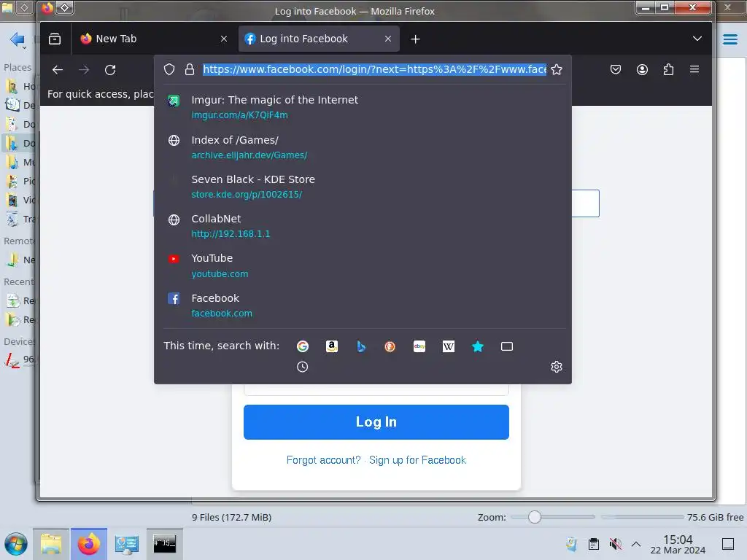Image resolution: width=747 pixels, height=560 pixels.
Task: Open the clipboard tray icon
Action: (x=594, y=544)
